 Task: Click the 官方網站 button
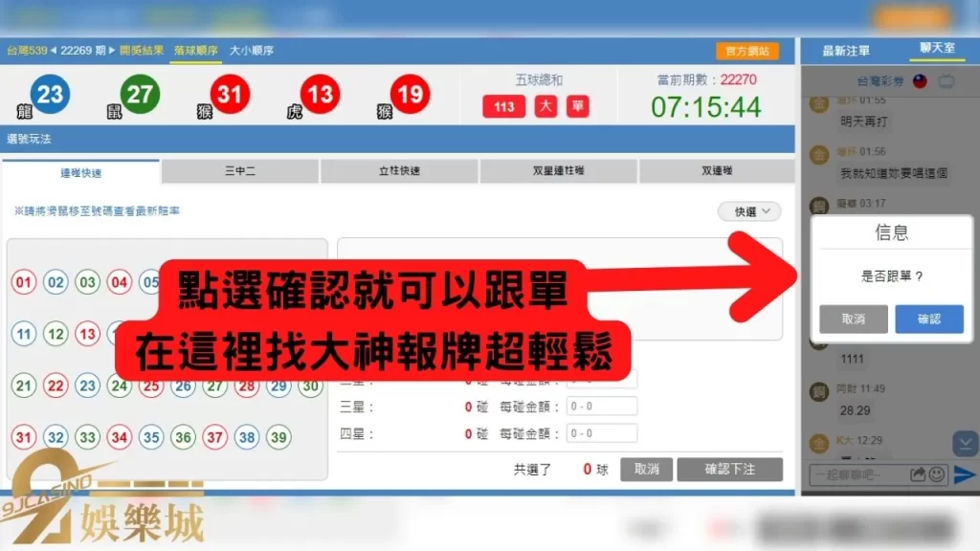pos(746,51)
